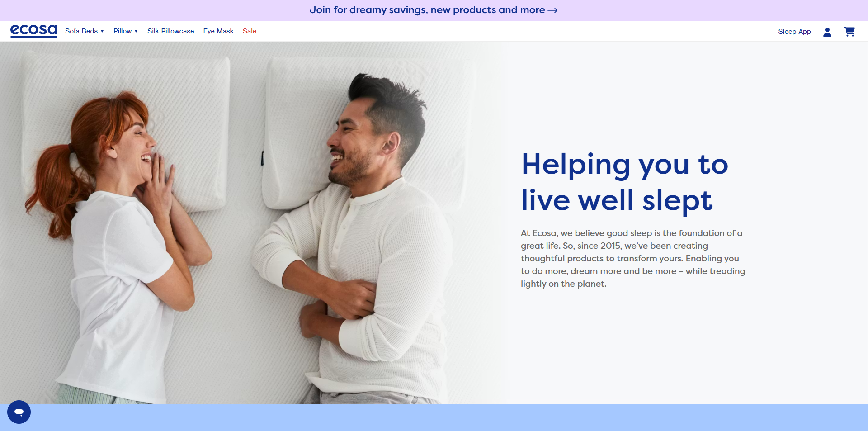Open the chat support bubble
The image size is (868, 431).
(19, 412)
